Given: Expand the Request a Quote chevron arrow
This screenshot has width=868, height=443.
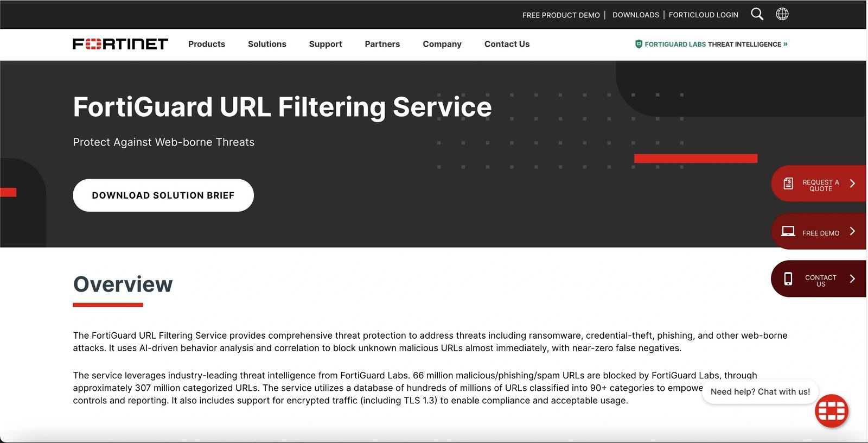Looking at the screenshot, I should pyautogui.click(x=852, y=183).
